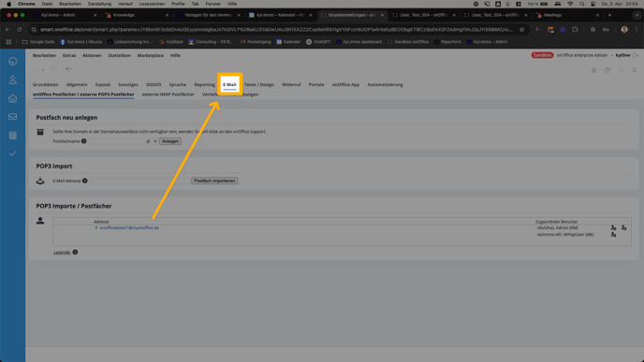Viewport: 644px width, 362px height.
Task: Open Chrome three-dot menu
Action: [x=637, y=30]
